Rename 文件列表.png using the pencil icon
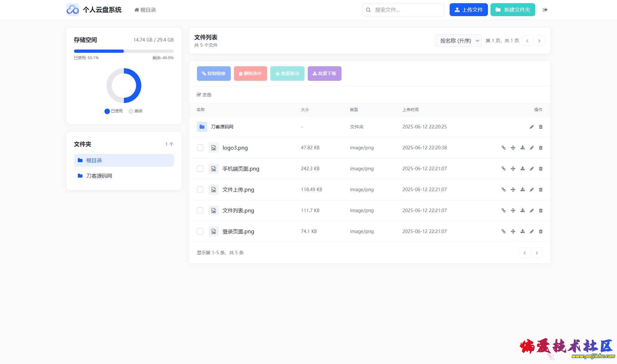 (532, 210)
